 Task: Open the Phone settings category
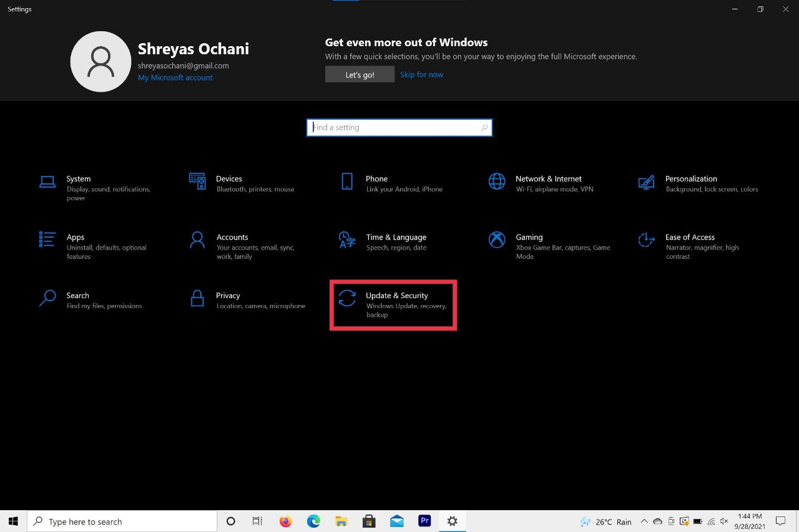click(391, 183)
